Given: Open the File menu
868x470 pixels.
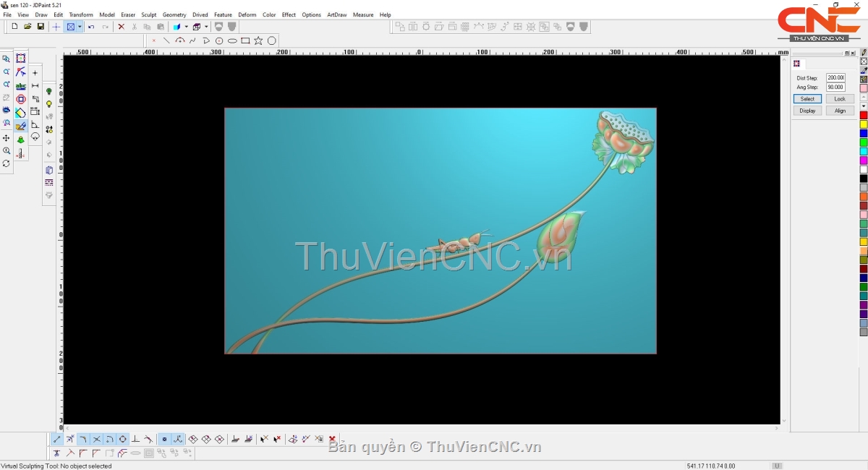Looking at the screenshot, I should (x=7, y=14).
